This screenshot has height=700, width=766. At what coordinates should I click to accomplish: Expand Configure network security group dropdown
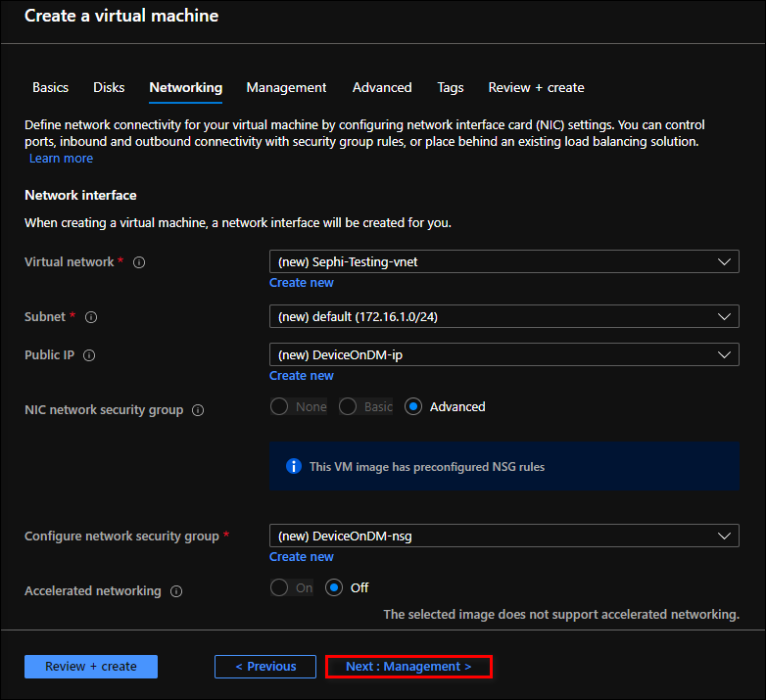click(x=503, y=537)
